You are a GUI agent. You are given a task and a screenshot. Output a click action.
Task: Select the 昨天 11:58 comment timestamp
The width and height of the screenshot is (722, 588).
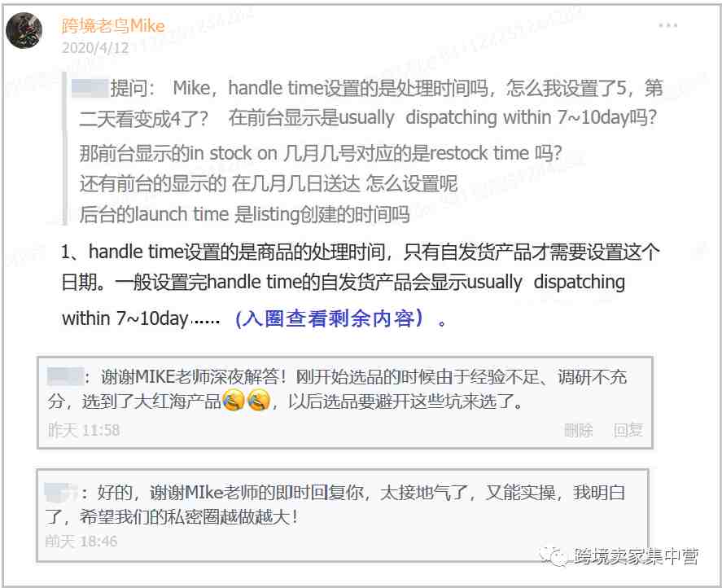click(x=84, y=430)
